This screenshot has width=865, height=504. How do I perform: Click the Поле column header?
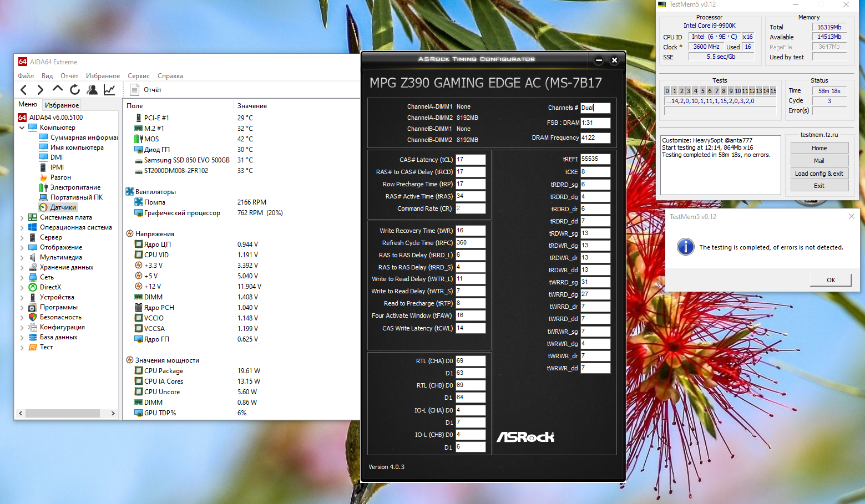point(135,106)
